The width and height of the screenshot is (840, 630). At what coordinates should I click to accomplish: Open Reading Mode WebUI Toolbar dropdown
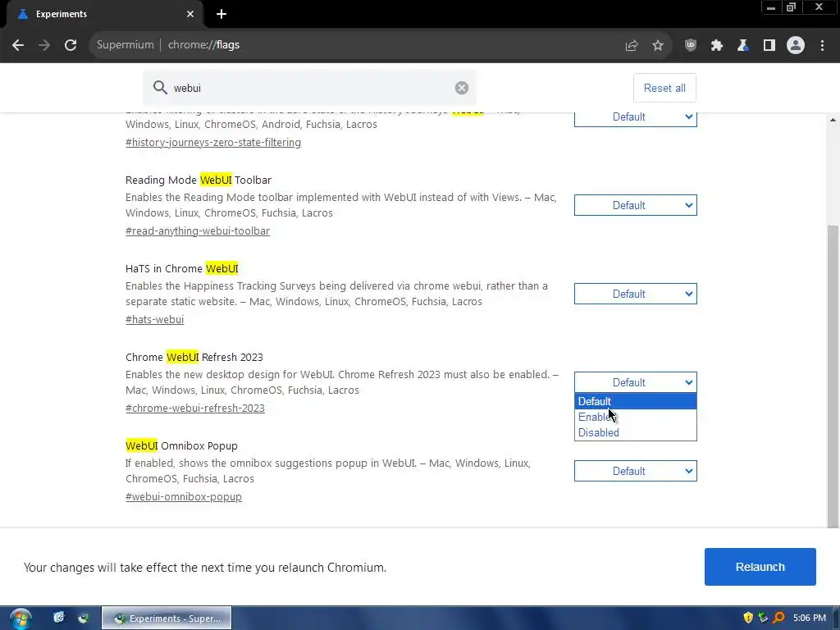click(x=636, y=205)
